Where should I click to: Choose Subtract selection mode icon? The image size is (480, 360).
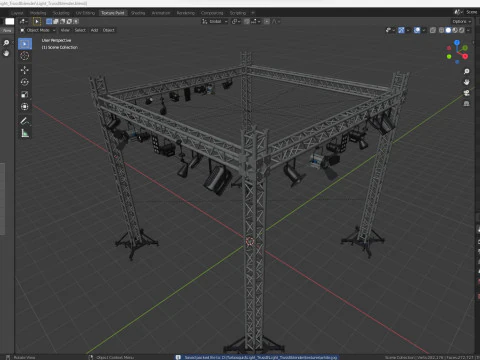pyautogui.click(x=62, y=21)
